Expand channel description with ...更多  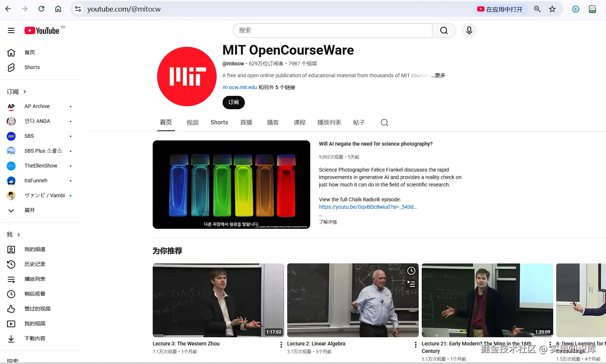click(x=438, y=75)
